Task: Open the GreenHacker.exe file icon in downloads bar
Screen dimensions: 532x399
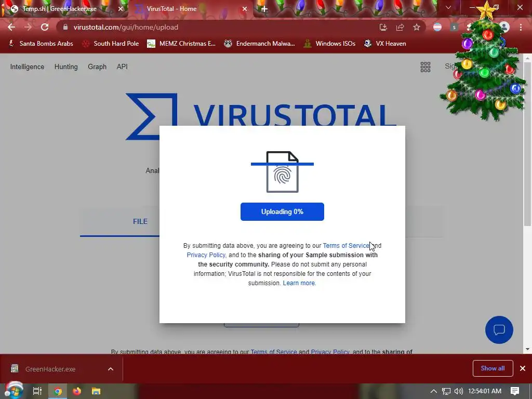Action: [x=14, y=369]
